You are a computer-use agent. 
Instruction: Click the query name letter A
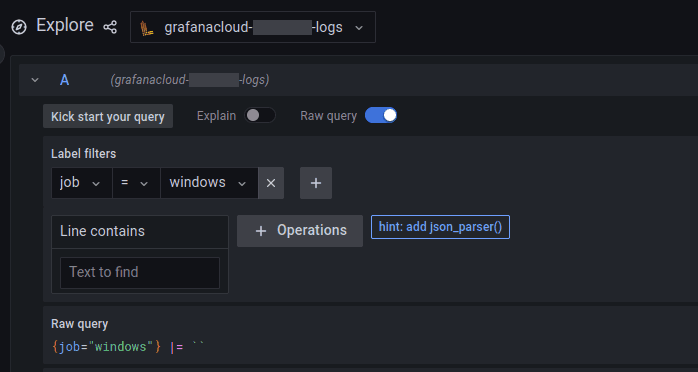(x=65, y=80)
